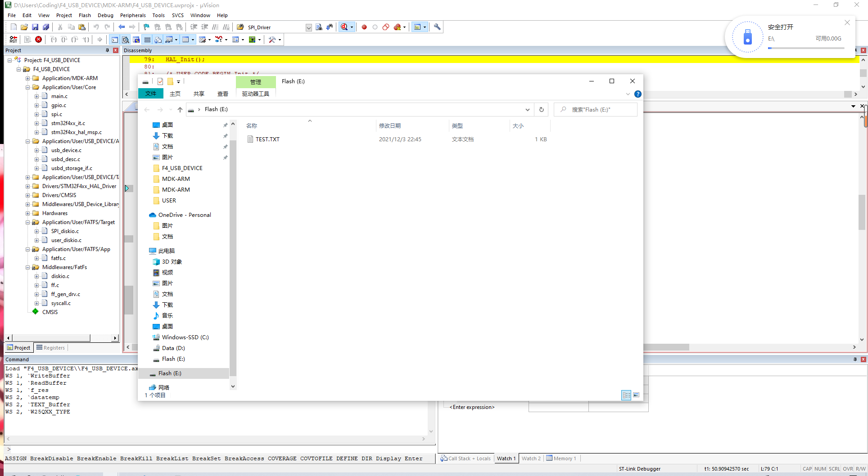Toggle the Registers window button
This screenshot has height=476, width=868.
pyautogui.click(x=147, y=40)
